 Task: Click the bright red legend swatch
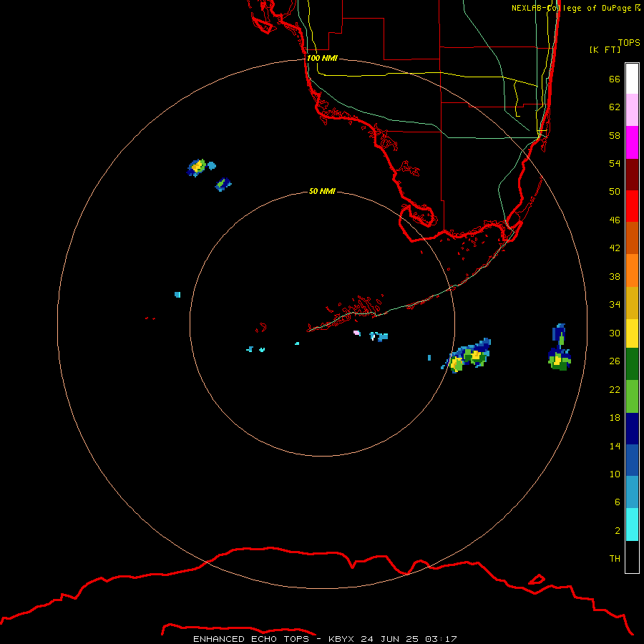pyautogui.click(x=632, y=206)
